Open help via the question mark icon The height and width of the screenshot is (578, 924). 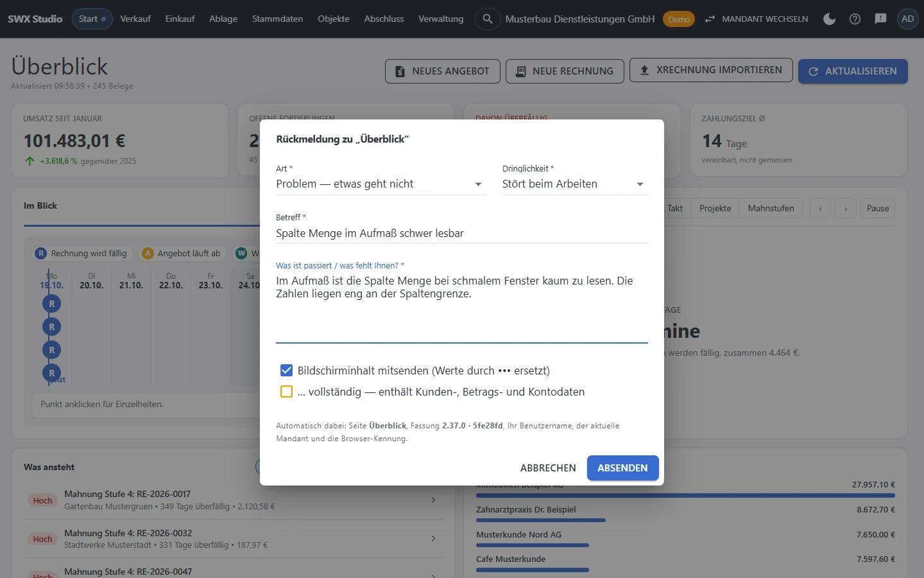tap(855, 19)
